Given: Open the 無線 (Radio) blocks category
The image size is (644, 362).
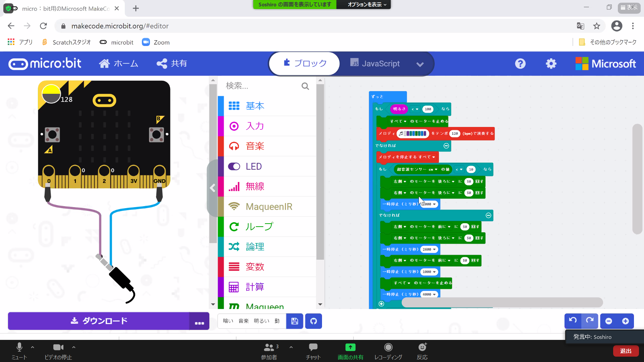Looking at the screenshot, I should (267, 186).
